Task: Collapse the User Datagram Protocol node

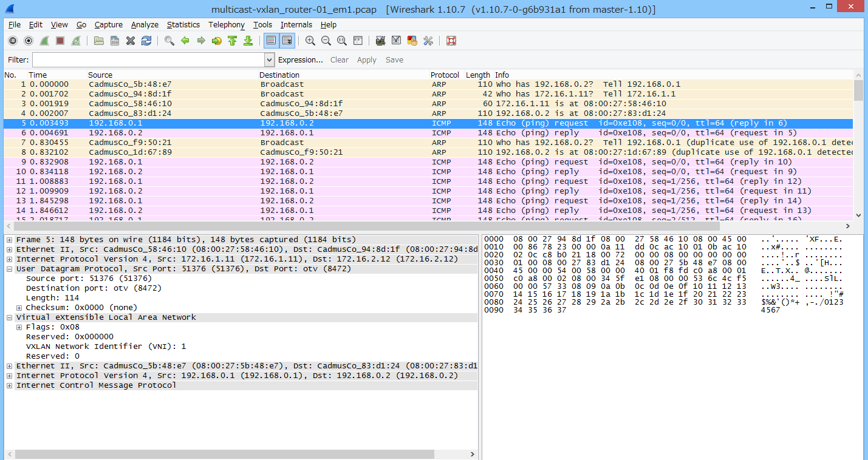Action: (9, 269)
